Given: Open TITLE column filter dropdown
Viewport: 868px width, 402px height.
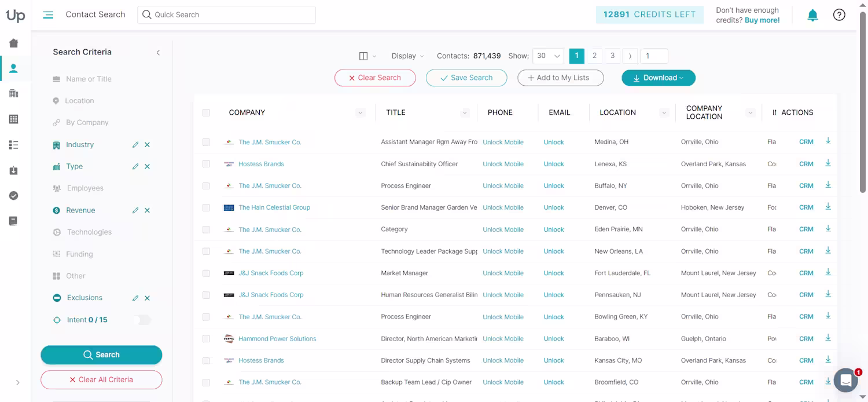Looking at the screenshot, I should pyautogui.click(x=465, y=113).
